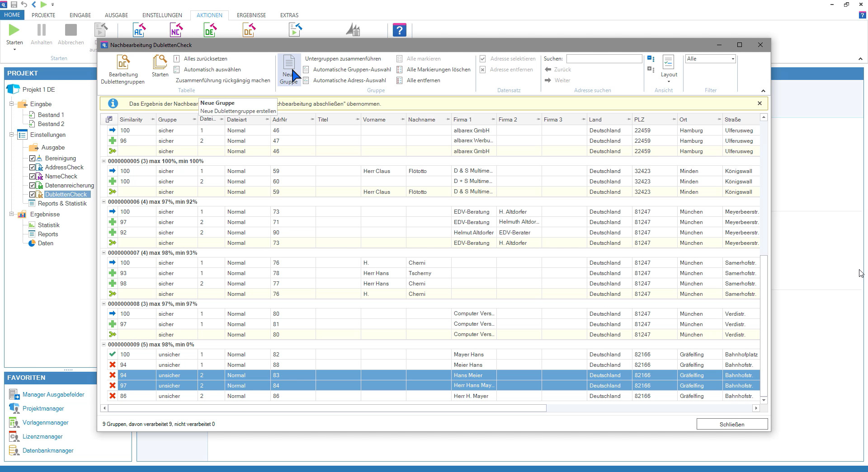Toggle the DublettenCheck checkbox in project tree
The height and width of the screenshot is (472, 868).
click(33, 195)
